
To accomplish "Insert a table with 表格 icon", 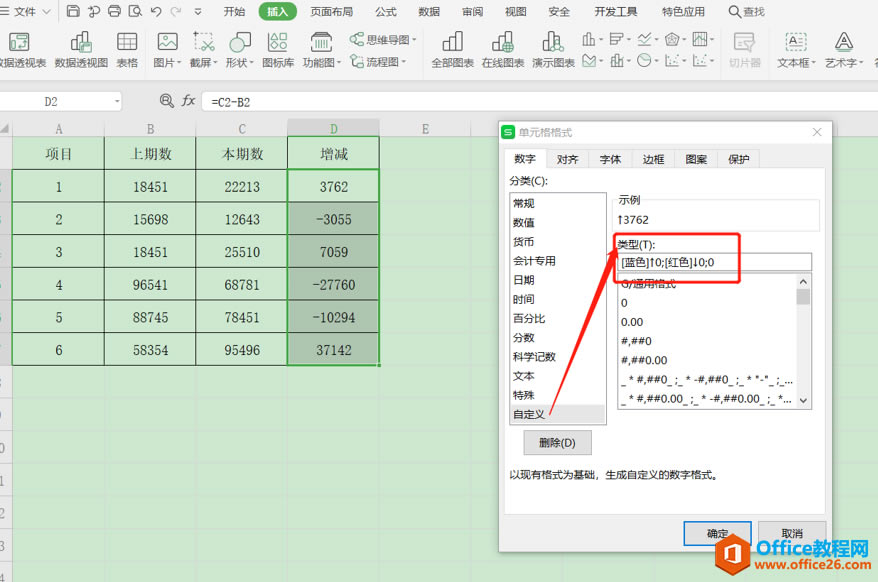I will [127, 50].
